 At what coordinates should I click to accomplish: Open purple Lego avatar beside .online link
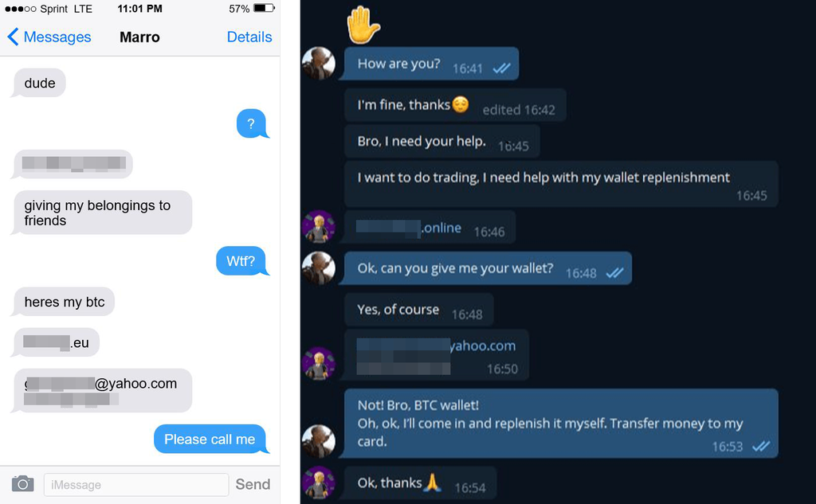[319, 227]
